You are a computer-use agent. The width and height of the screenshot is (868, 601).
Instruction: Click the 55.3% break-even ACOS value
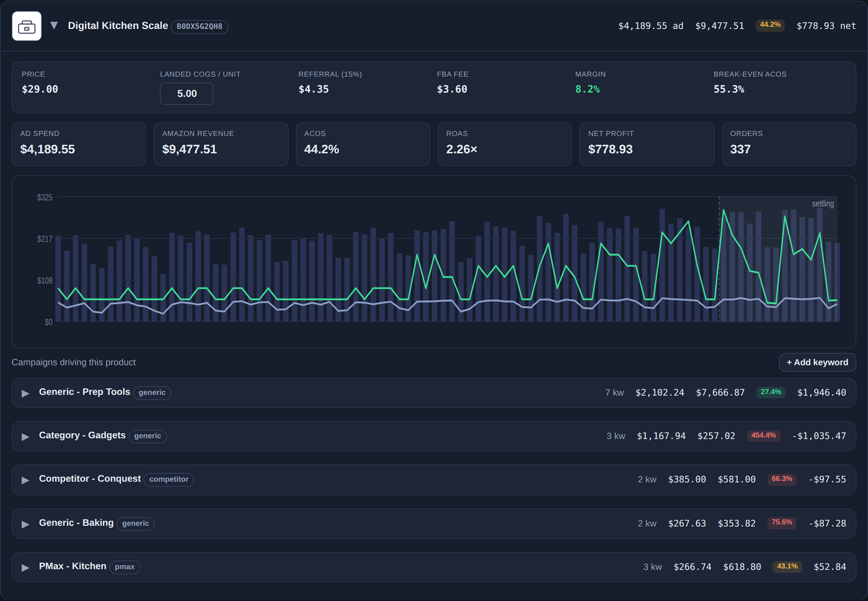tap(728, 89)
